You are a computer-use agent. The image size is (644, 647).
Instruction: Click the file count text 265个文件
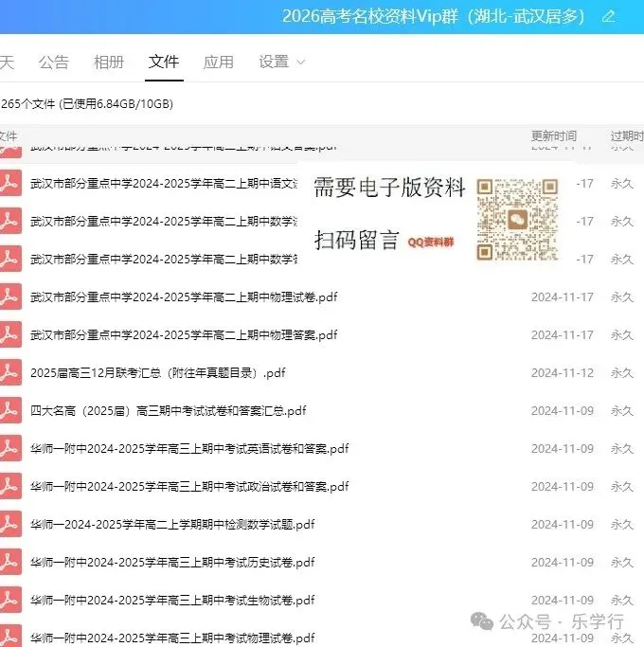[27, 103]
